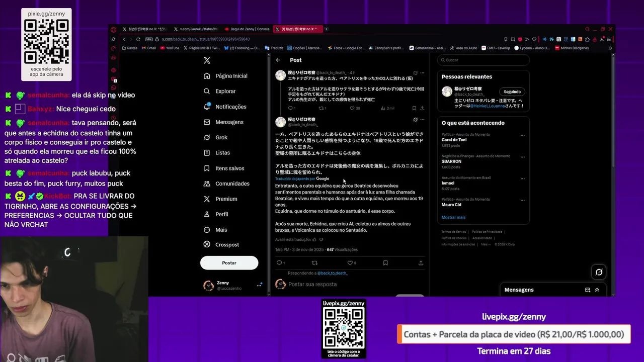Click the Postar button
644x362 pixels.
pos(229,263)
